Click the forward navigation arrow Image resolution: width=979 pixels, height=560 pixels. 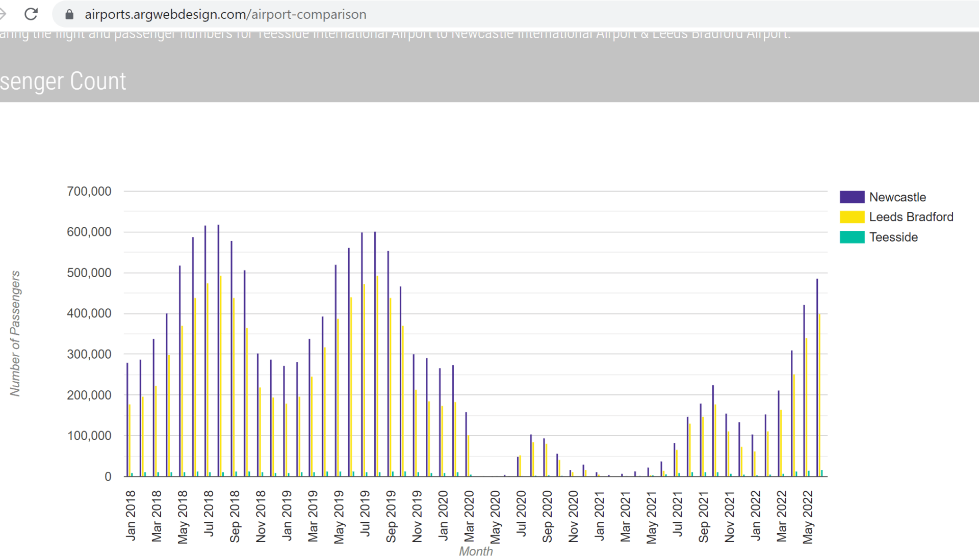click(3, 14)
